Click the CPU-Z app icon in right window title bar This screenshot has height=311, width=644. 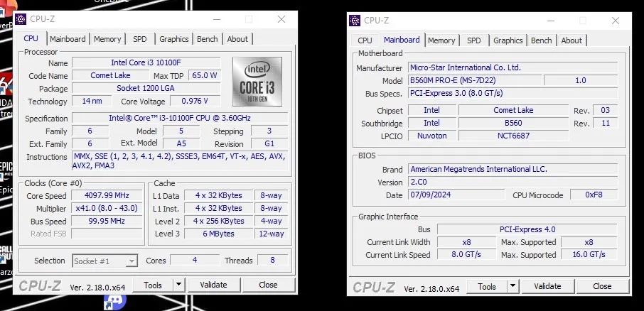pyautogui.click(x=355, y=21)
